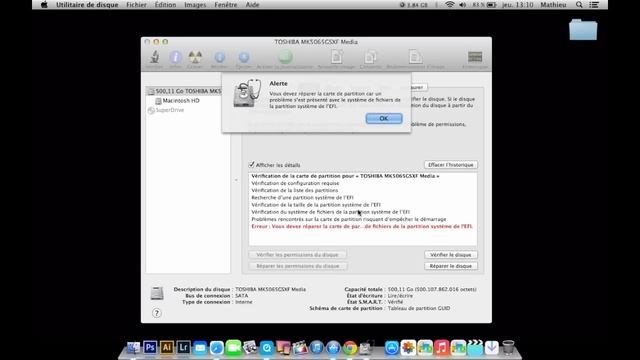Open the Édition menu

pyautogui.click(x=165, y=5)
